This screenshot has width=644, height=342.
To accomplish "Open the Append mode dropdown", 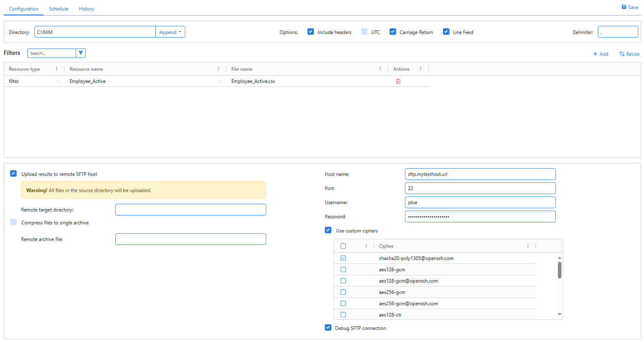I will click(x=170, y=32).
